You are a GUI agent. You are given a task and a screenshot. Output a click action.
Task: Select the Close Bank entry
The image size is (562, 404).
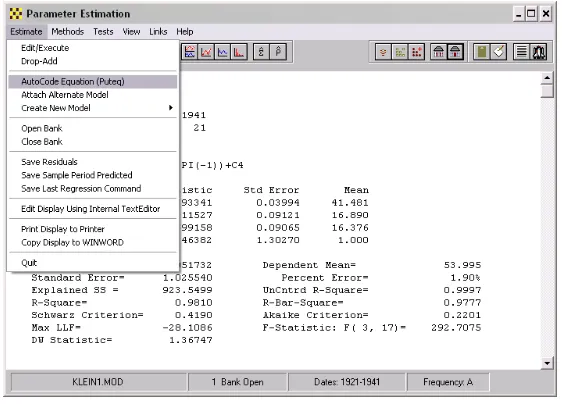tap(92, 142)
